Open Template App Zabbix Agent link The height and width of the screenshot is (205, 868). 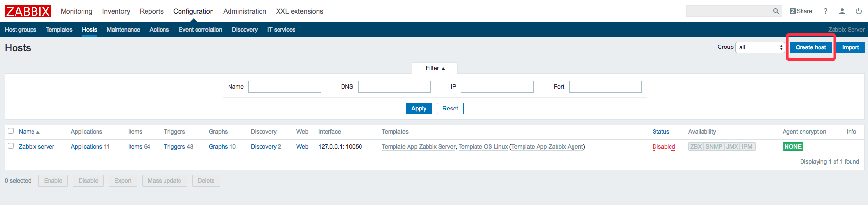click(547, 147)
